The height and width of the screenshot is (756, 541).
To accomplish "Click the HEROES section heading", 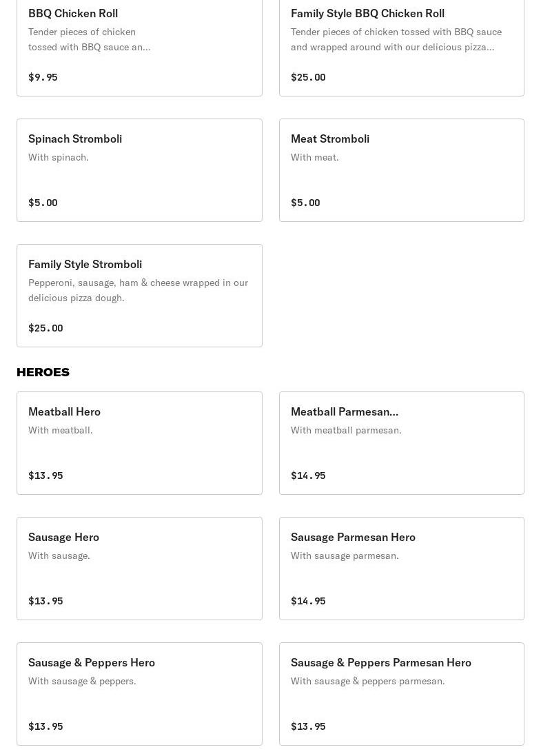I will (x=43, y=372).
